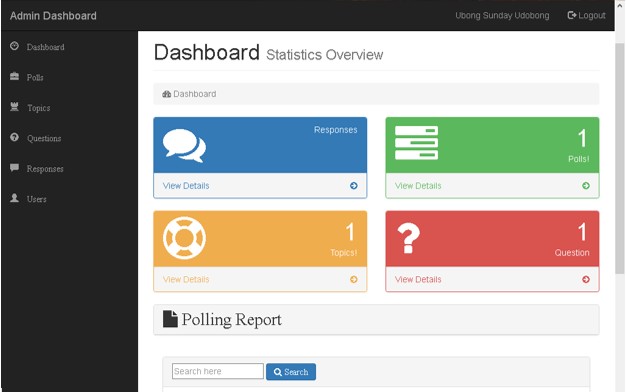
Task: Click the Topics tower icon in sidebar
Action: click(14, 107)
